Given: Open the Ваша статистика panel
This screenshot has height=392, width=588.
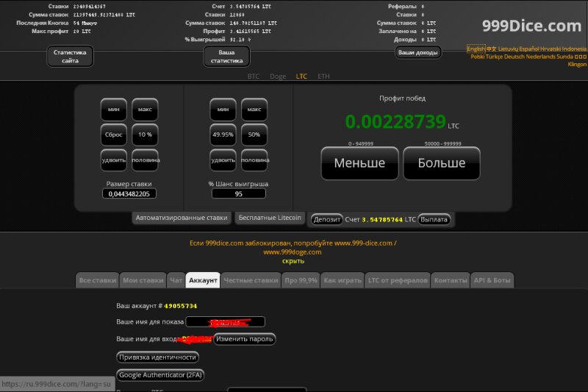Looking at the screenshot, I should coord(227,57).
